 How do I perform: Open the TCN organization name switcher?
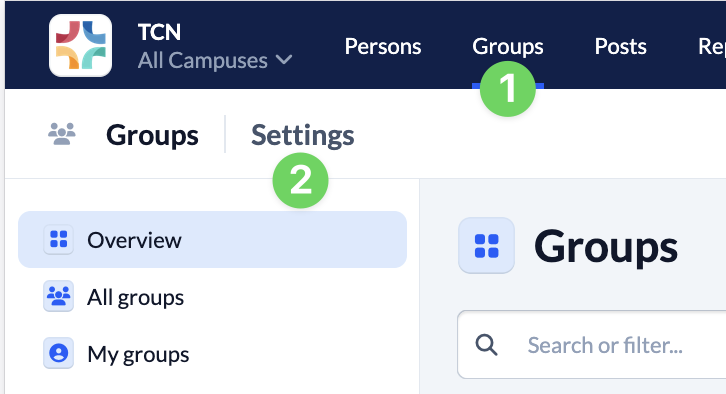(x=159, y=32)
